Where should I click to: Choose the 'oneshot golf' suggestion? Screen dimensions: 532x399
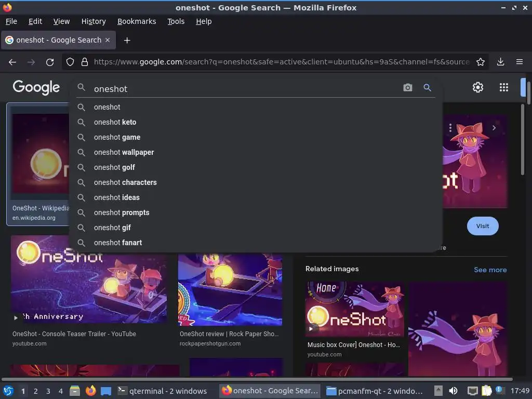[x=256, y=167]
